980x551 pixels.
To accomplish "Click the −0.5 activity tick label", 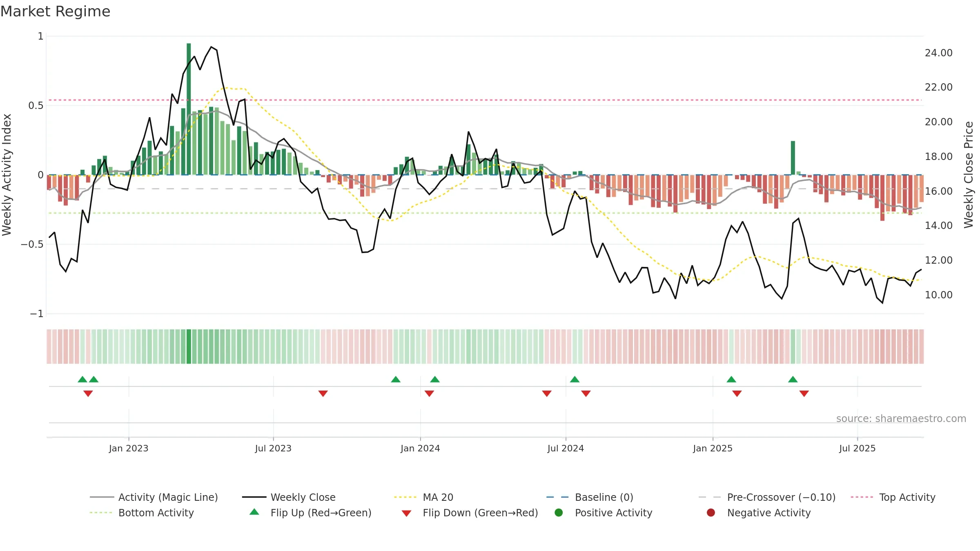I will pos(32,244).
